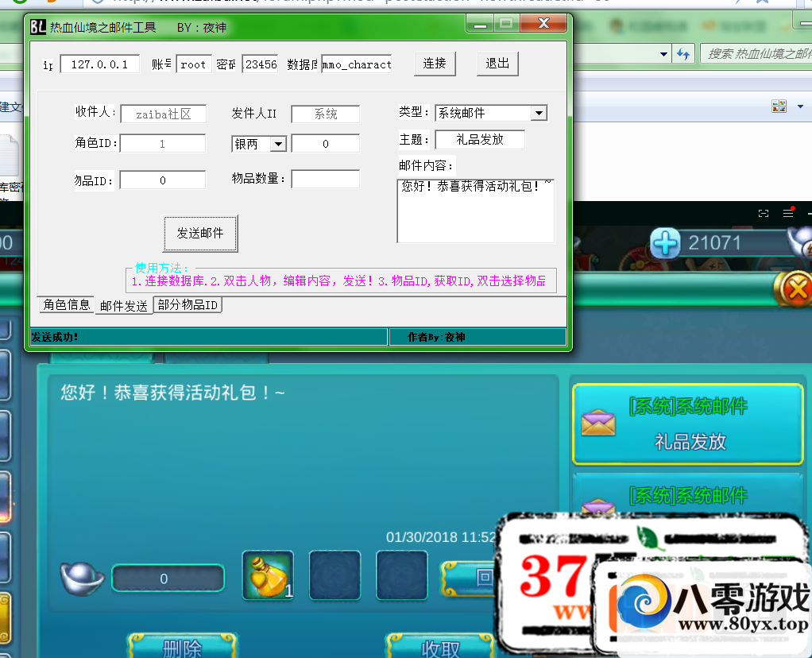Click the empty 物品数量 field
This screenshot has height=658, width=812.
pyautogui.click(x=325, y=179)
